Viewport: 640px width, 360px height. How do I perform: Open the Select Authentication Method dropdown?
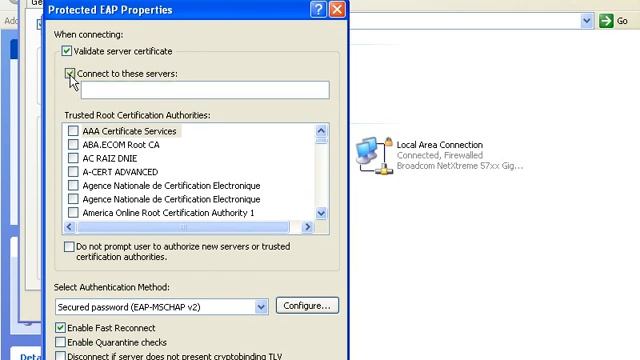(261, 307)
